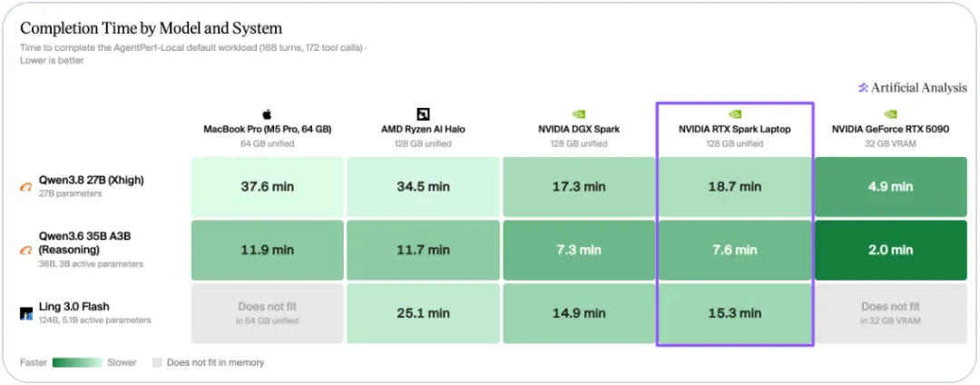Select the 2.0 min RTX 5090 cell
Screen dimensions: 980x385
(x=891, y=250)
